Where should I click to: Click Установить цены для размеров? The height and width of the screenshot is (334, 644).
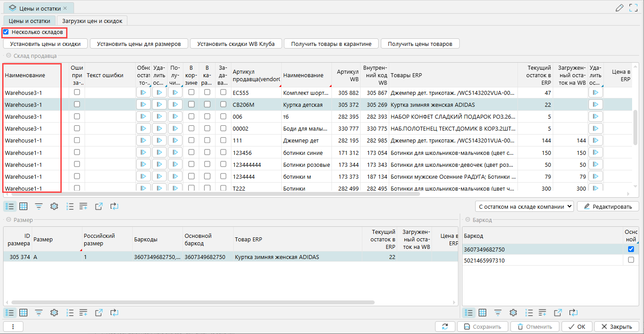tap(139, 44)
